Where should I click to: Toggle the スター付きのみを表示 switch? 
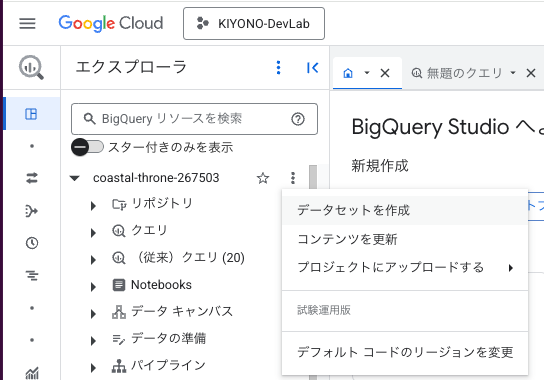tap(87, 147)
